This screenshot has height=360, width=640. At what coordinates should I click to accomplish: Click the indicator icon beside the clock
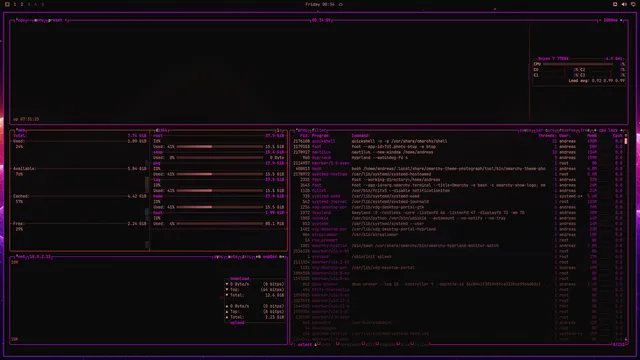(x=341, y=4)
